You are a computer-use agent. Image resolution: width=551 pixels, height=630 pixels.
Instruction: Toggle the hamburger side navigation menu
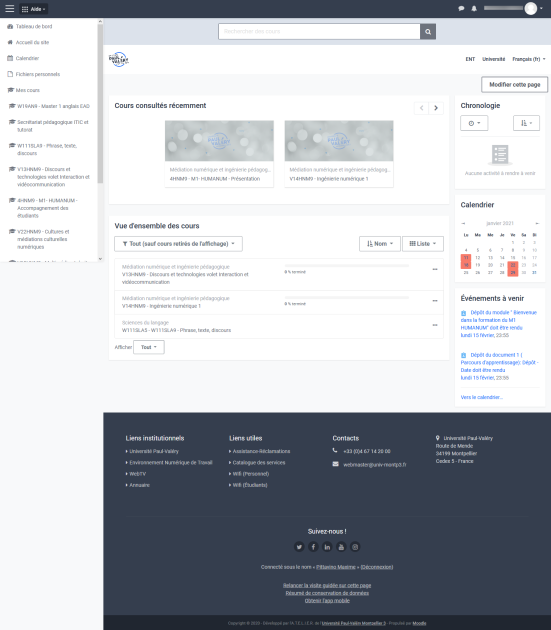tap(10, 8)
